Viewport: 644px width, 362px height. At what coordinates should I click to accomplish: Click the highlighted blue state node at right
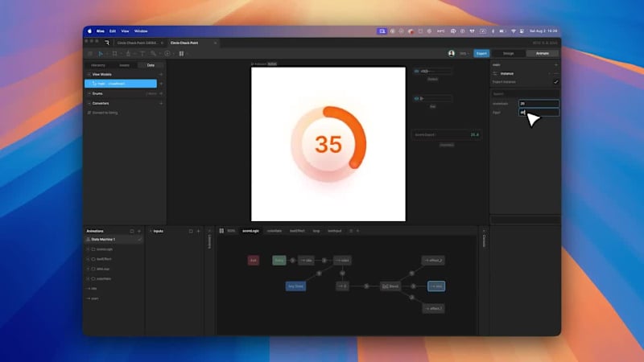pyautogui.click(x=436, y=286)
